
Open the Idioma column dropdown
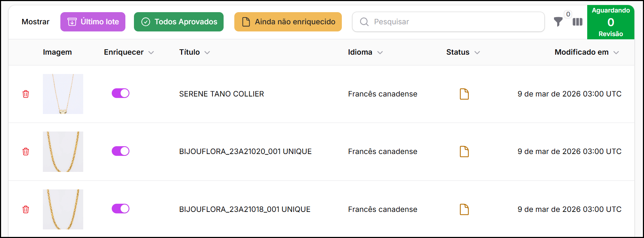[380, 53]
